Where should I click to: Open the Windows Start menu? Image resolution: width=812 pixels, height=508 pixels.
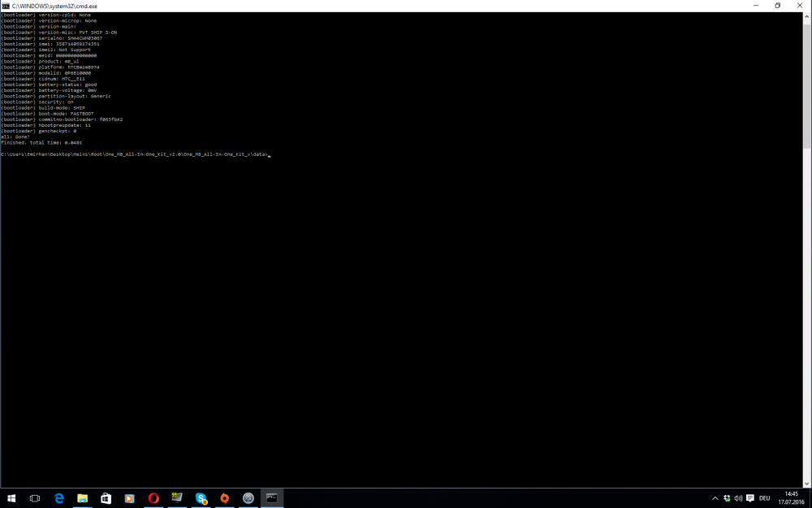click(11, 498)
